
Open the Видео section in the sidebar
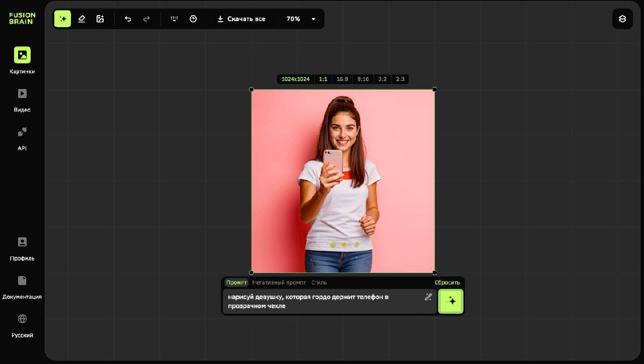22,100
